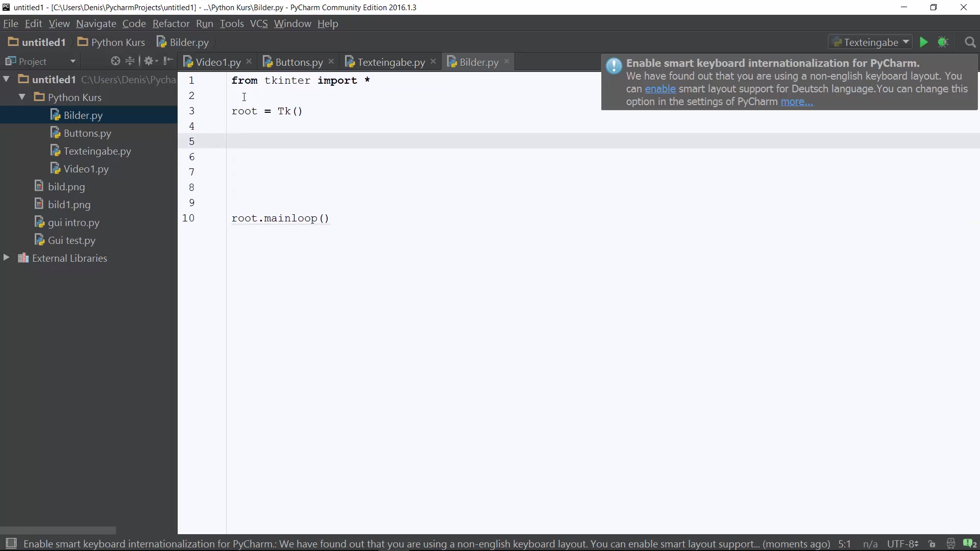The image size is (980, 551).
Task: Open event log notification bubble
Action: (x=969, y=544)
